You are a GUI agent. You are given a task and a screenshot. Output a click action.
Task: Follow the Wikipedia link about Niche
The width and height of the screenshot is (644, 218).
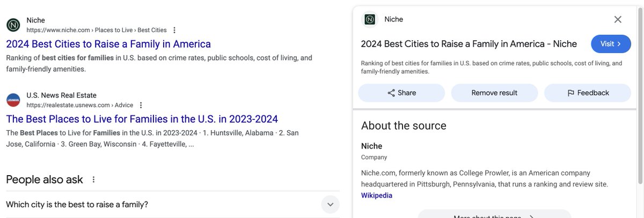click(377, 196)
